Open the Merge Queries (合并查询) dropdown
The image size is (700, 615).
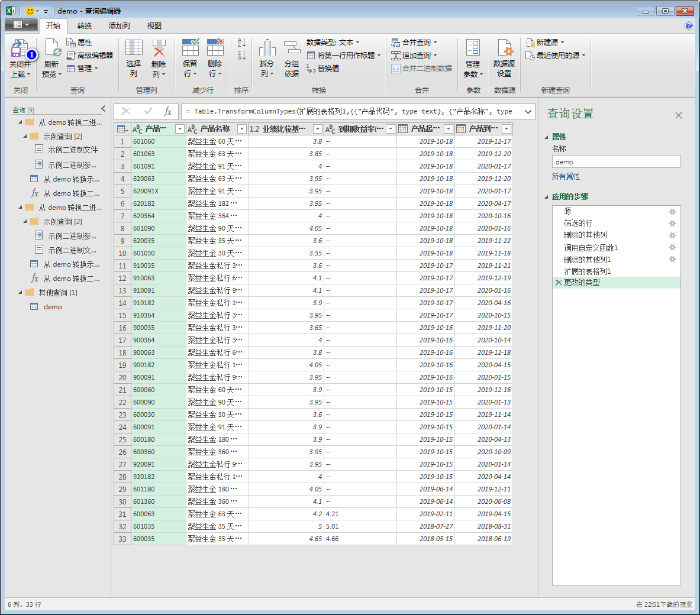click(414, 43)
